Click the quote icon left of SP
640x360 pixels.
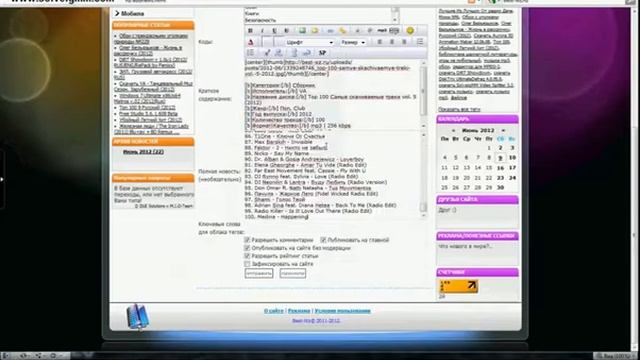[x=307, y=53]
